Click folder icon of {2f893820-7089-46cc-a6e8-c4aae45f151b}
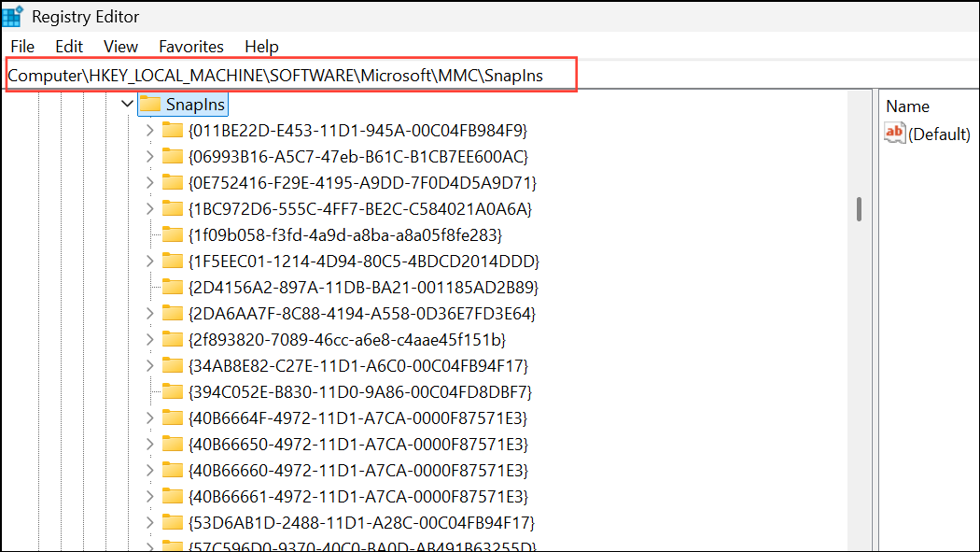Image resolution: width=980 pixels, height=552 pixels. (x=173, y=339)
